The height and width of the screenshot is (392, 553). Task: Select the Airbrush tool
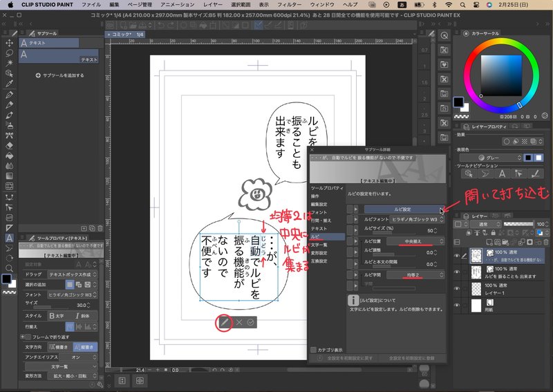(x=9, y=125)
